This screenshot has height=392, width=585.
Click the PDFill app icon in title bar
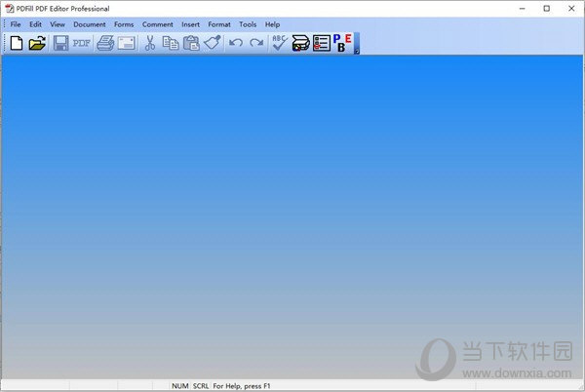point(10,9)
